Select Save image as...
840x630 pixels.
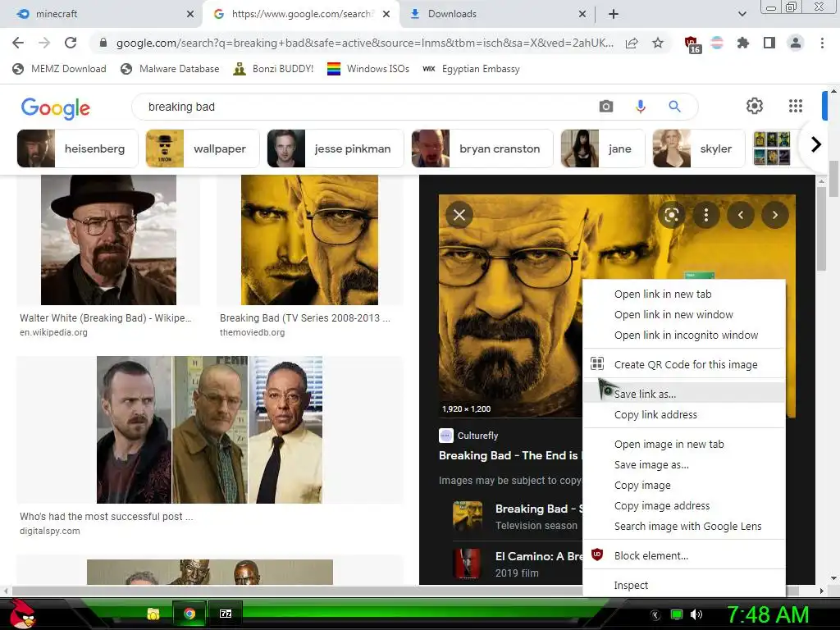(683, 464)
